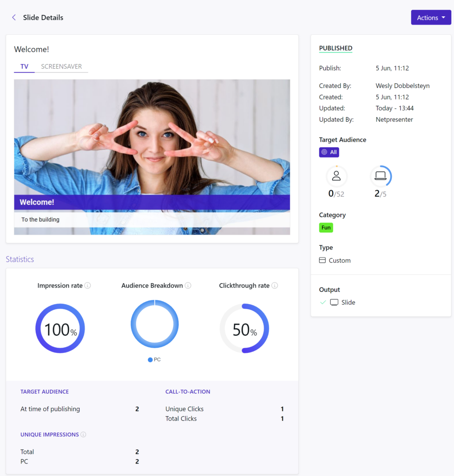Click the PUBLISHED status label
Image resolution: width=454 pixels, height=476 pixels.
tap(336, 48)
